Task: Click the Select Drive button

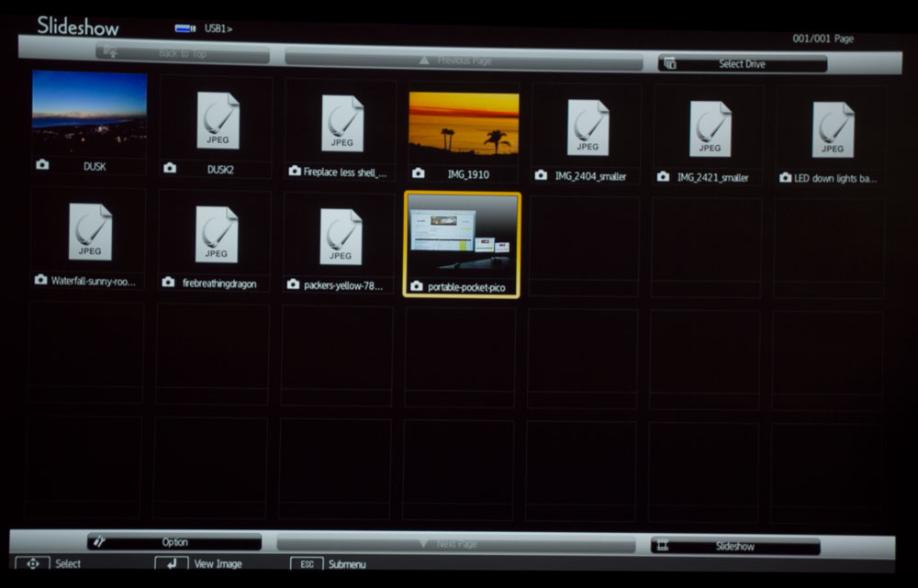Action: point(743,64)
